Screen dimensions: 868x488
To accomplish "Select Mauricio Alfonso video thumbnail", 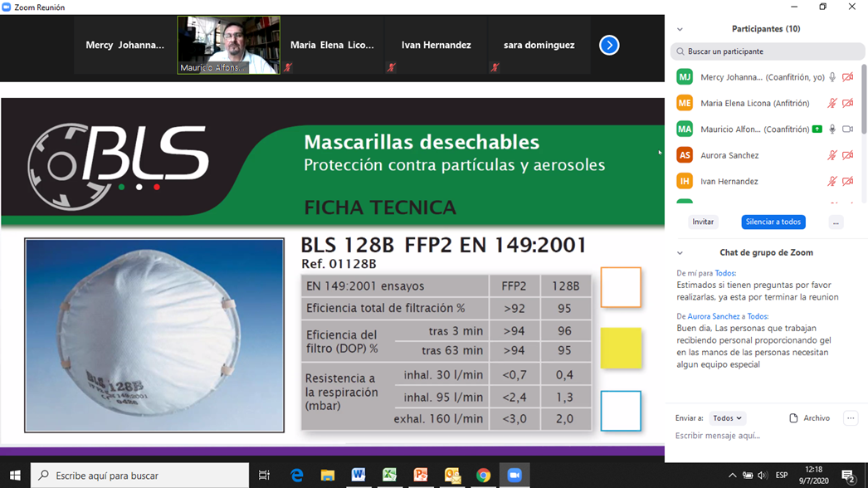I will [229, 45].
